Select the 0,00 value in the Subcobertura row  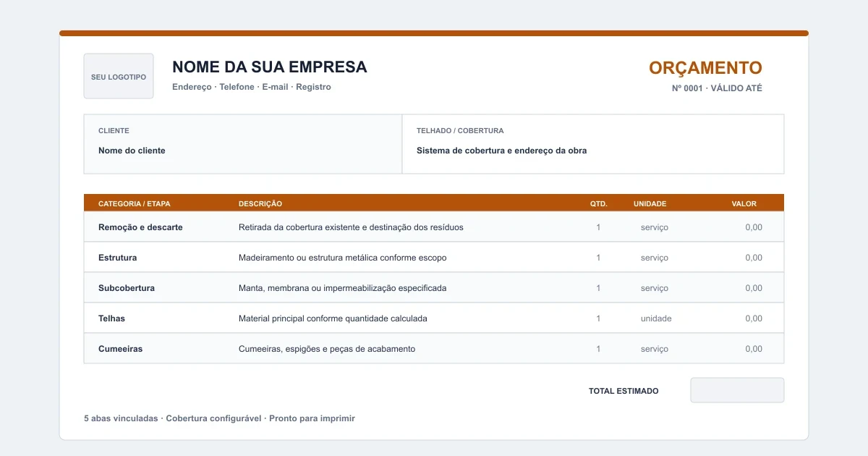[x=754, y=288]
